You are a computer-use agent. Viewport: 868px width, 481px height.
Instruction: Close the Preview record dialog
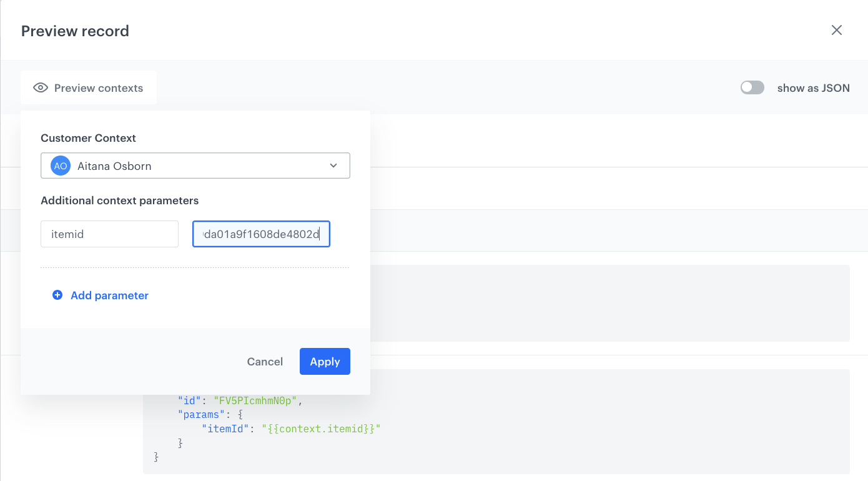point(837,31)
